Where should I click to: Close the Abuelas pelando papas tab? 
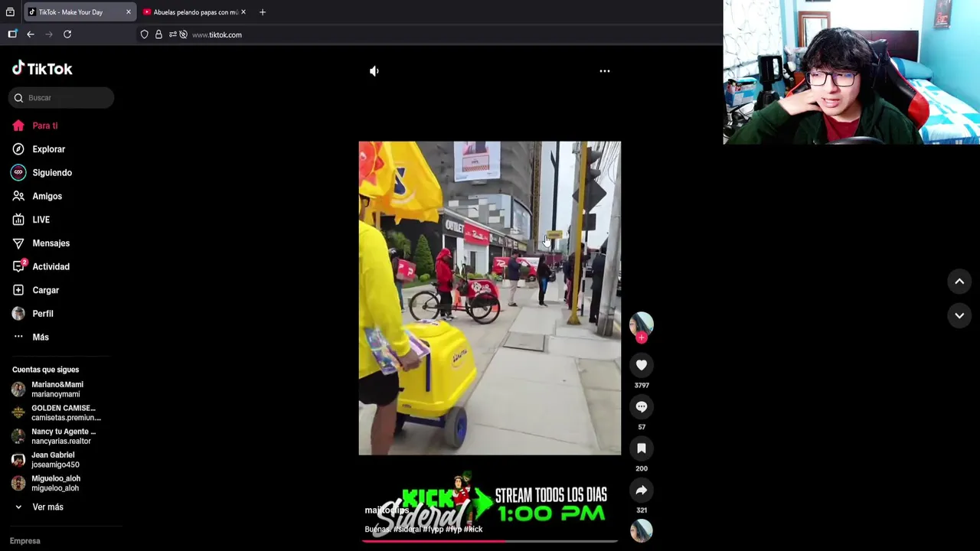(x=243, y=12)
